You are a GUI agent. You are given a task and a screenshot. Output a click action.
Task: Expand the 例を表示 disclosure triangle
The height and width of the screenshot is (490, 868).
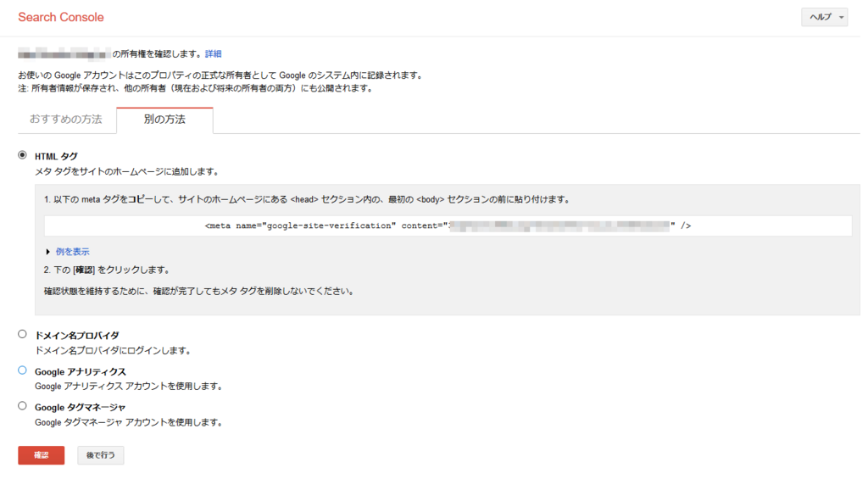[x=48, y=252]
